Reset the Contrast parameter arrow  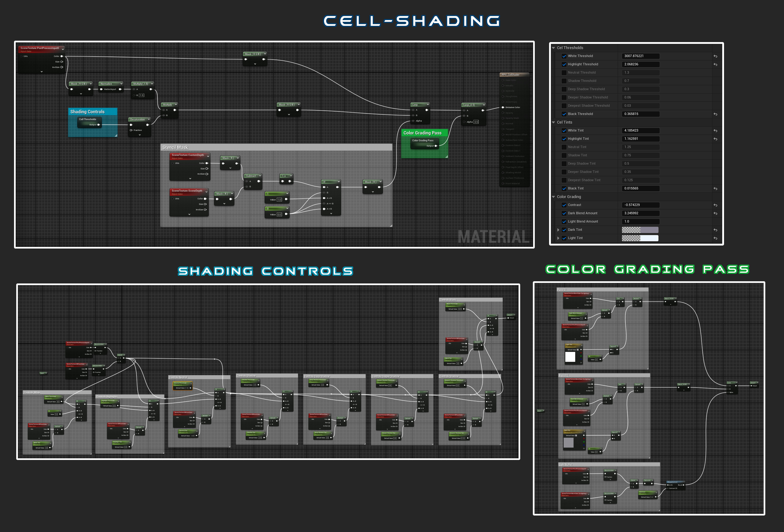pyautogui.click(x=715, y=205)
